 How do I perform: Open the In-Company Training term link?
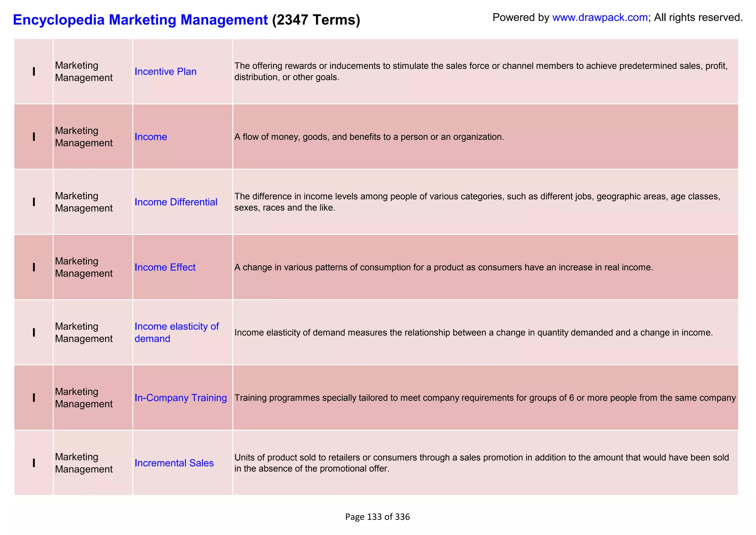click(181, 398)
